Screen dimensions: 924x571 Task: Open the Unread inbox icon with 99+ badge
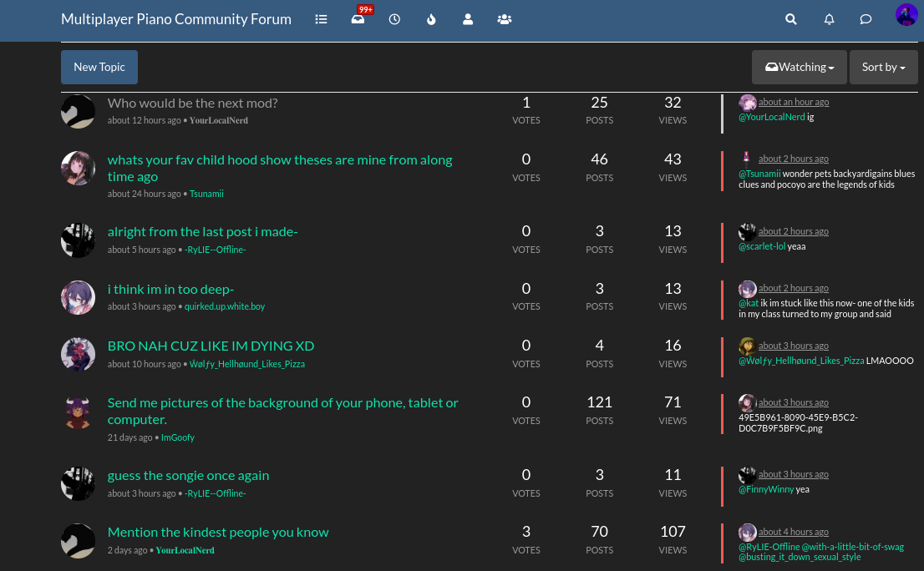pyautogui.click(x=358, y=19)
